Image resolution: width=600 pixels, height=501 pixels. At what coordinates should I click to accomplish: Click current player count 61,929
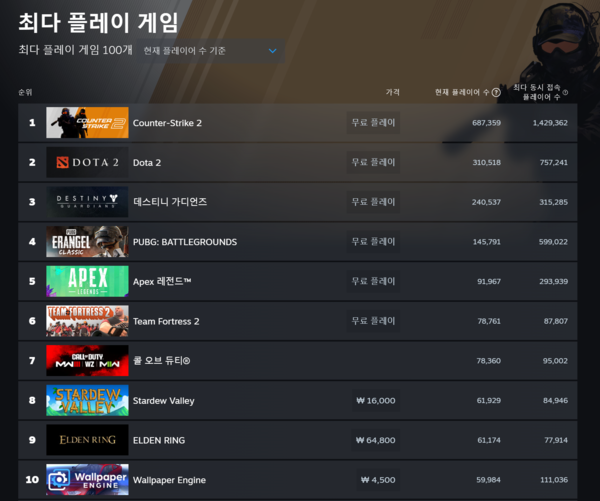point(489,400)
